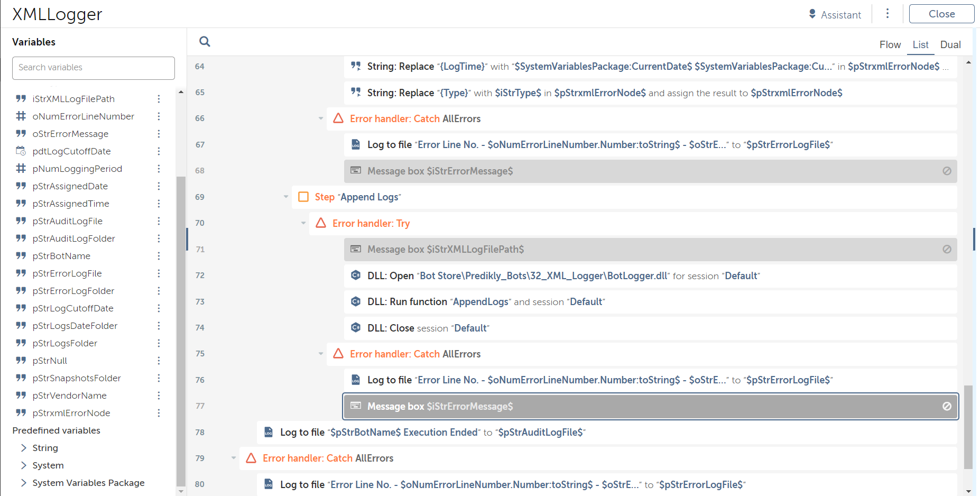
Task: Toggle disabled icon on line 71 Message box
Action: tap(947, 249)
